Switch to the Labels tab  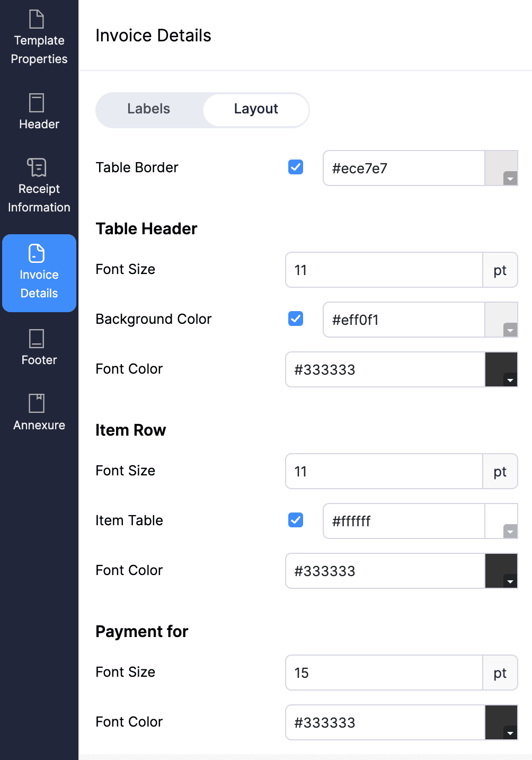148,109
